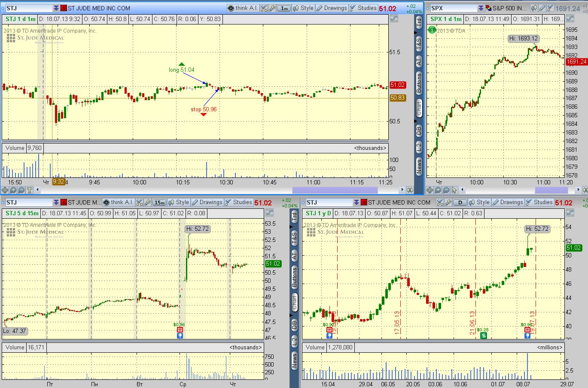This screenshot has width=588, height=388.
Task: Expand the SPX symbol dropdown
Action: click(481, 8)
